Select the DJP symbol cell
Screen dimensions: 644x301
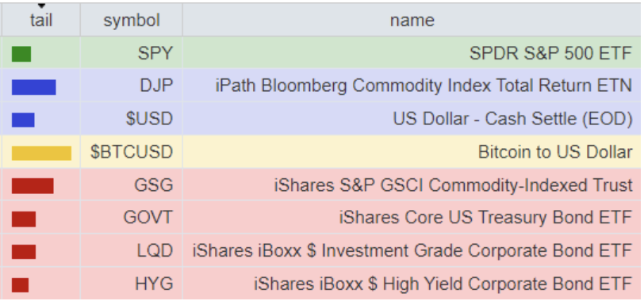tap(132, 86)
